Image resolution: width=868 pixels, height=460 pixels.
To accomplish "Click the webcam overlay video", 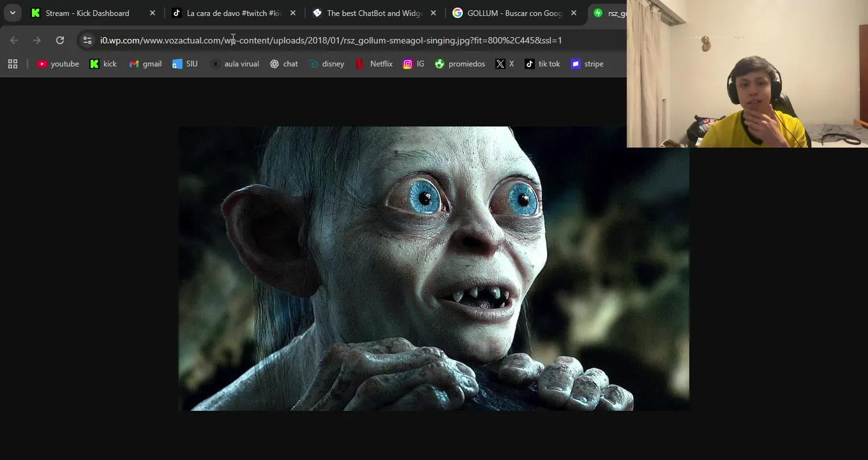I will [x=747, y=74].
